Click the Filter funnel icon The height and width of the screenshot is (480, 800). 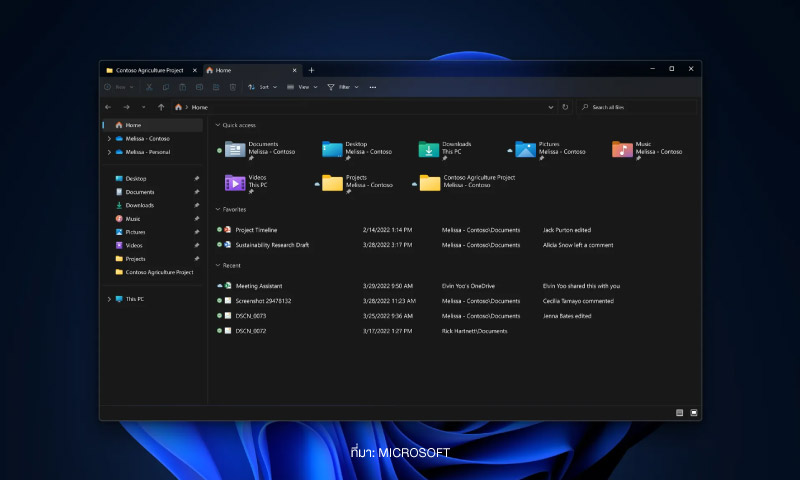point(331,87)
